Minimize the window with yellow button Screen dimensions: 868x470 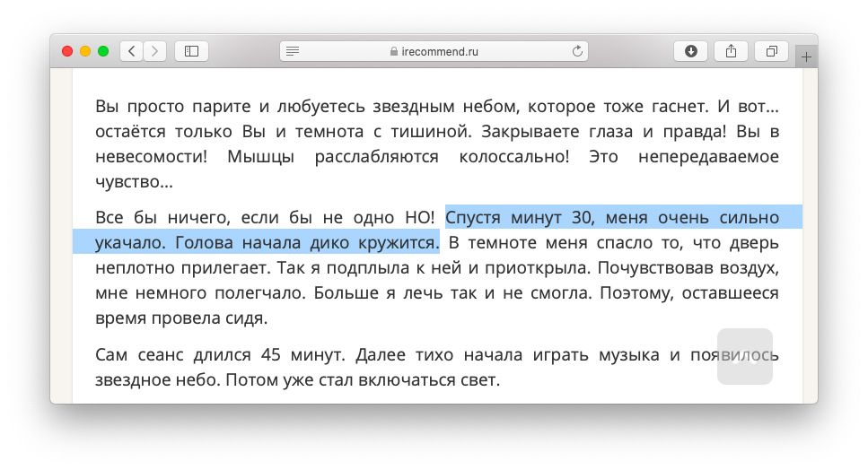tap(85, 51)
